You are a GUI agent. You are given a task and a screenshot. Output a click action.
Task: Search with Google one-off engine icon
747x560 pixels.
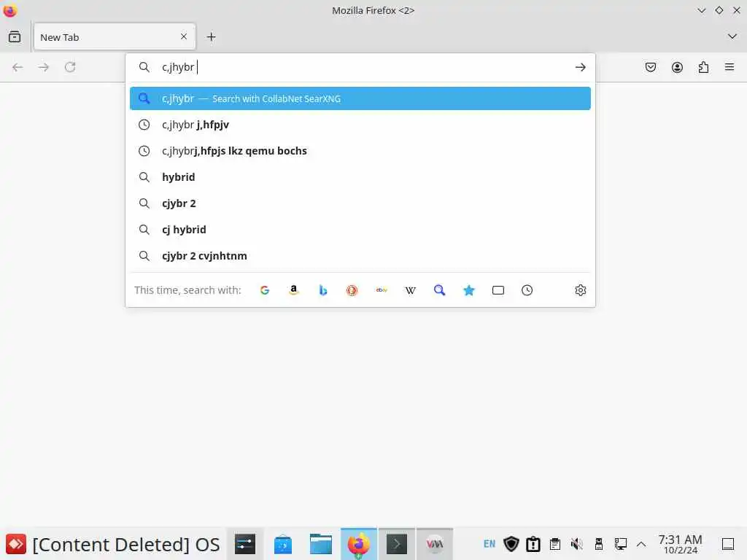[265, 290]
